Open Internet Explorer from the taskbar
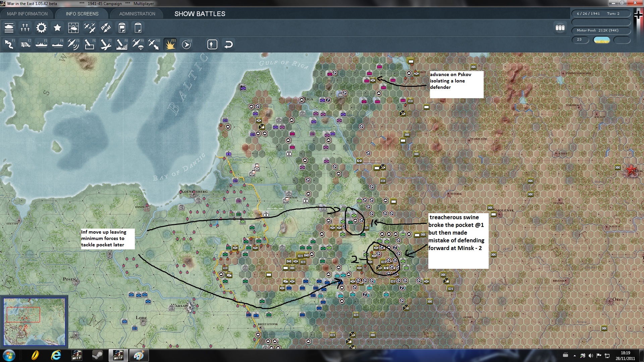Screen dimensions: 644x362 click(x=56, y=355)
